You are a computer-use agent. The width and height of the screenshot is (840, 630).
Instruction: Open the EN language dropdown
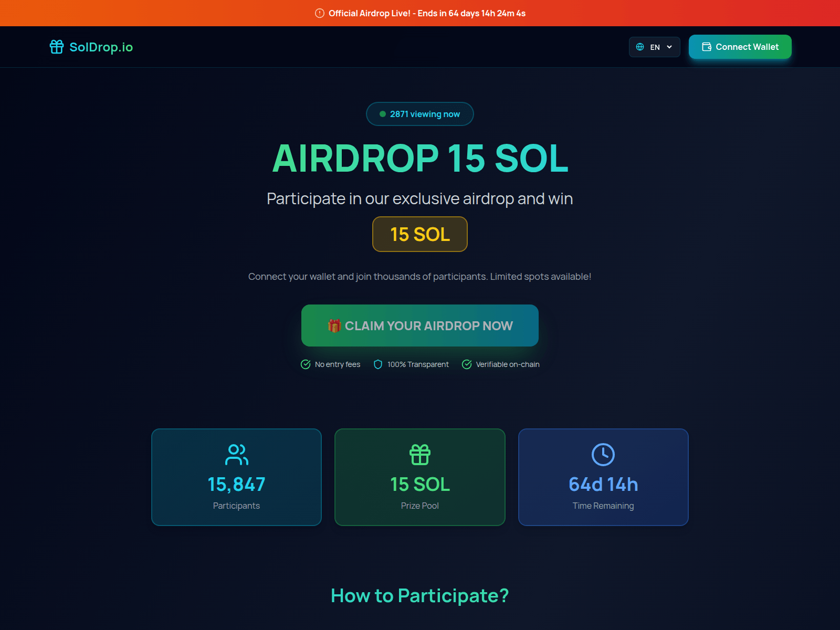point(654,47)
